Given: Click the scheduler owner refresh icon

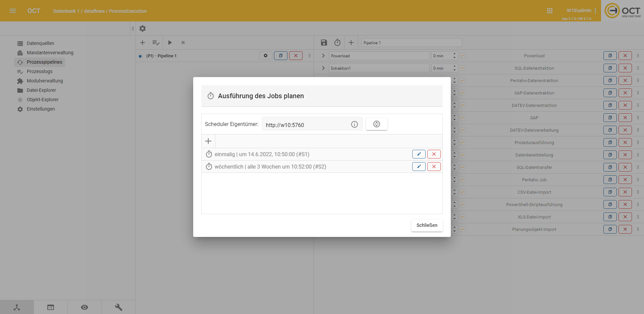Looking at the screenshot, I should pos(376,124).
